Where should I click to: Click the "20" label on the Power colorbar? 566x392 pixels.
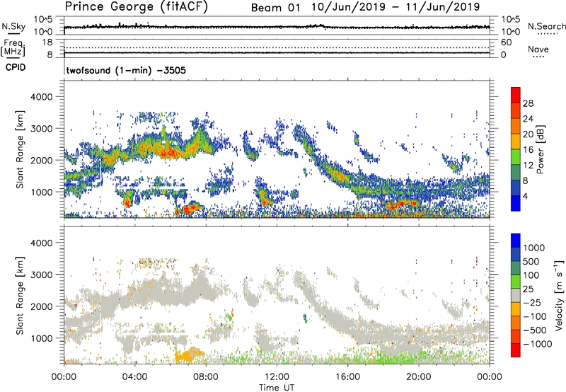click(528, 134)
